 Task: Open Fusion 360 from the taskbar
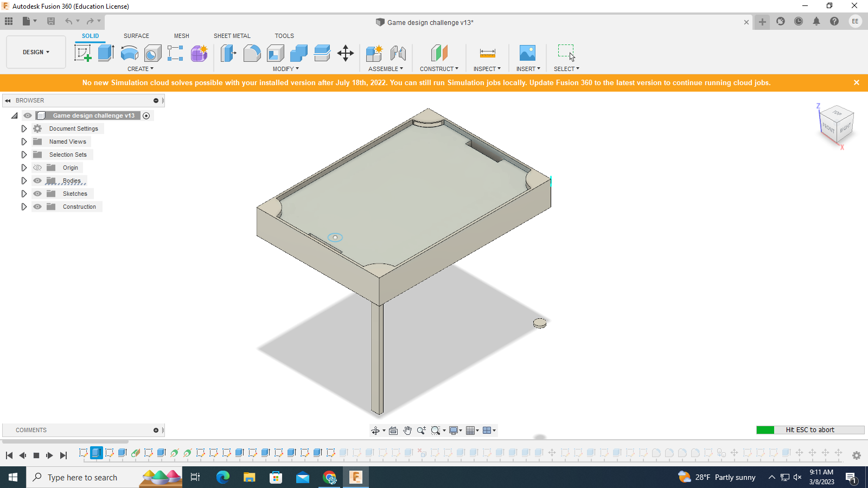(x=356, y=477)
